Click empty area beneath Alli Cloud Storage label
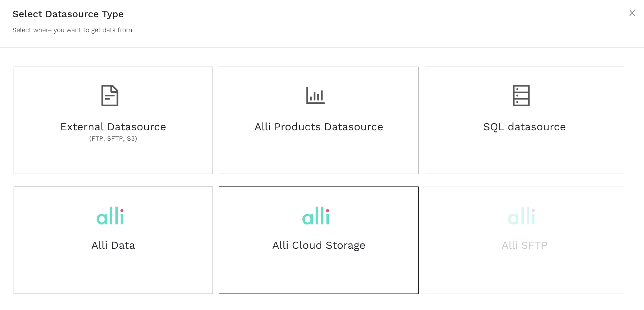Image resolution: width=644 pixels, height=310 pixels. [319, 273]
